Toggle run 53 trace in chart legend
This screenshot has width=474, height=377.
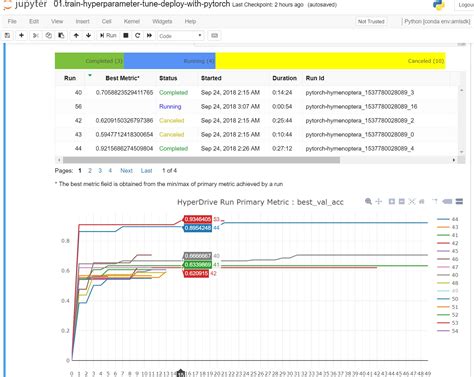448,323
